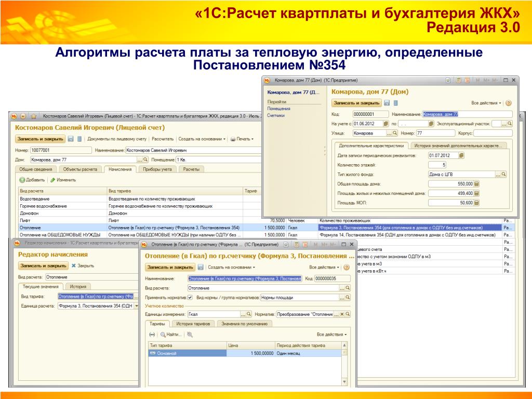The width and height of the screenshot is (532, 399).
Task: Click magnifier icon for Эксплуатационный участок
Action: (510, 124)
